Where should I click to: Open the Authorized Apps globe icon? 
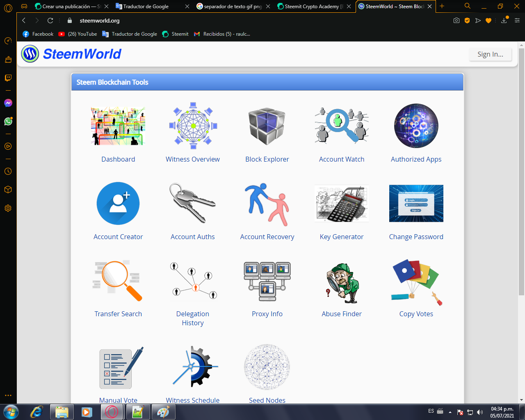tap(416, 126)
